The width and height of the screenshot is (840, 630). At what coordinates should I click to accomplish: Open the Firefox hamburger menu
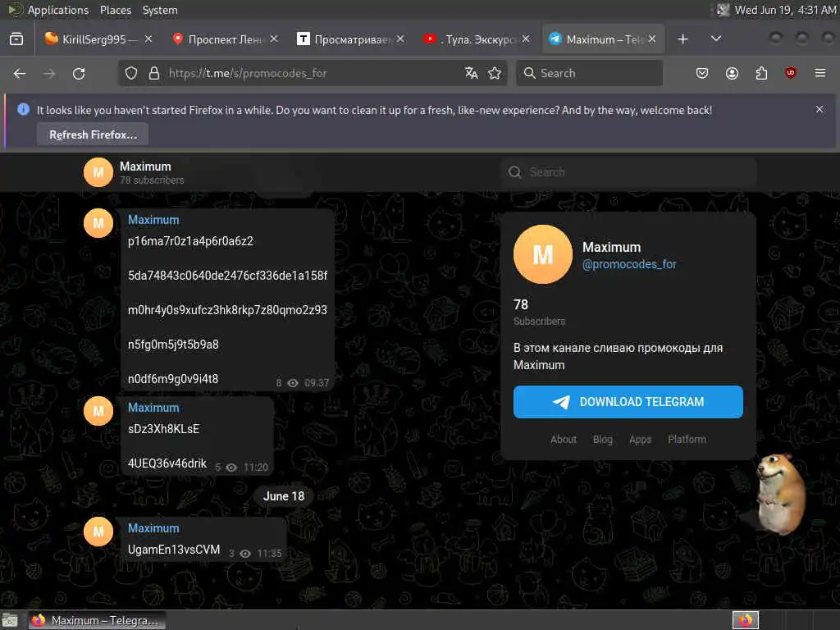point(819,73)
